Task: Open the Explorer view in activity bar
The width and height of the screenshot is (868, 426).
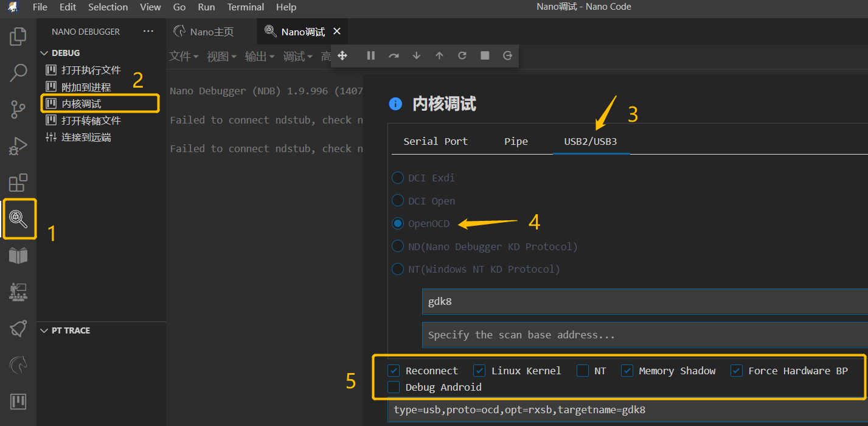Action: point(18,37)
